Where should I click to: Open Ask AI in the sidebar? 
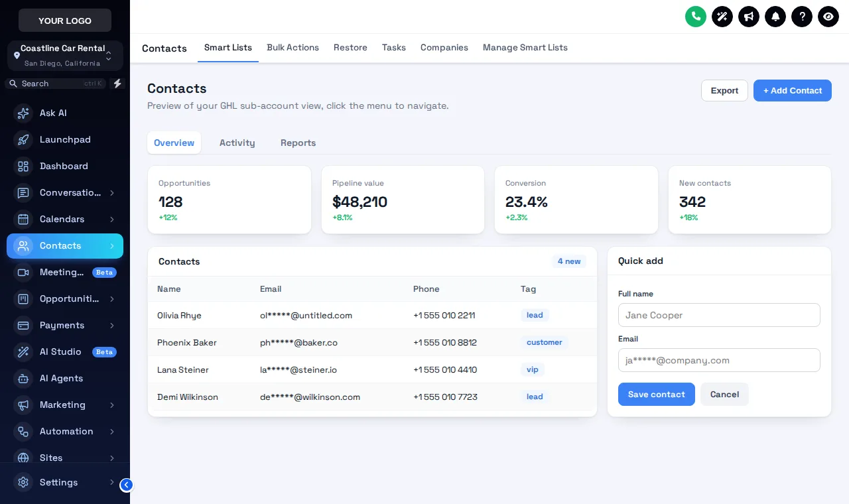pos(65,113)
